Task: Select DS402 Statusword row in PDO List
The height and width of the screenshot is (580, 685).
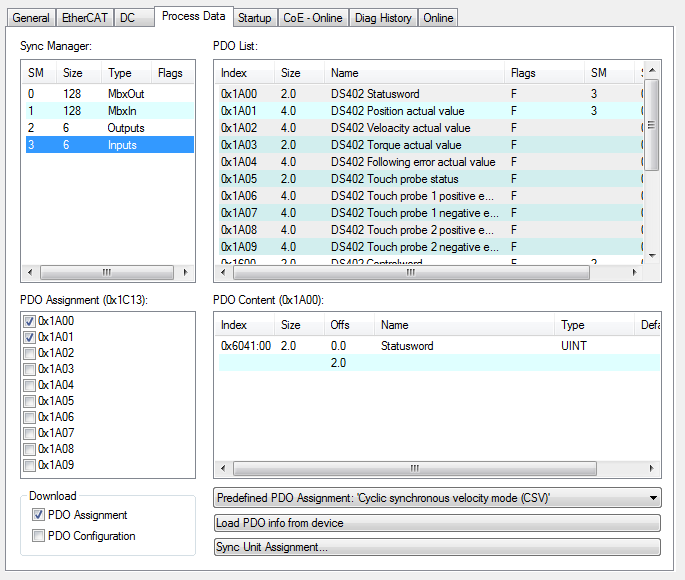Action: [x=430, y=93]
